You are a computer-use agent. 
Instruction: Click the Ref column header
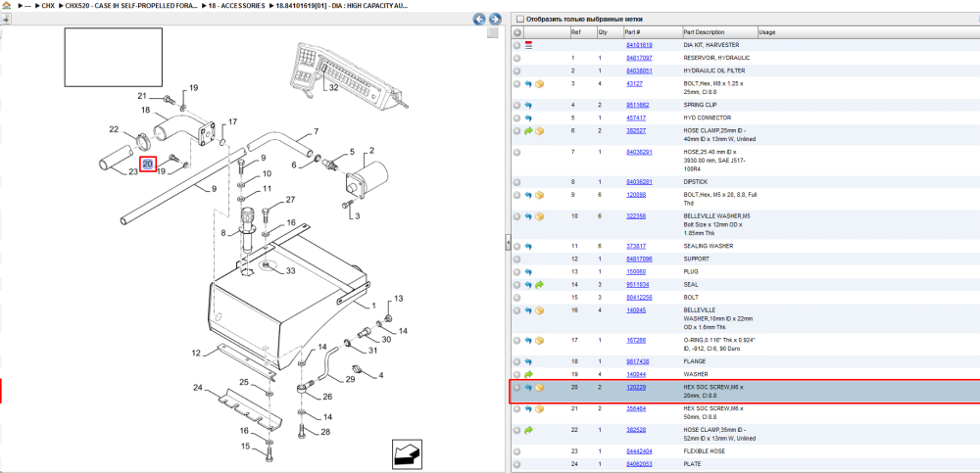575,32
